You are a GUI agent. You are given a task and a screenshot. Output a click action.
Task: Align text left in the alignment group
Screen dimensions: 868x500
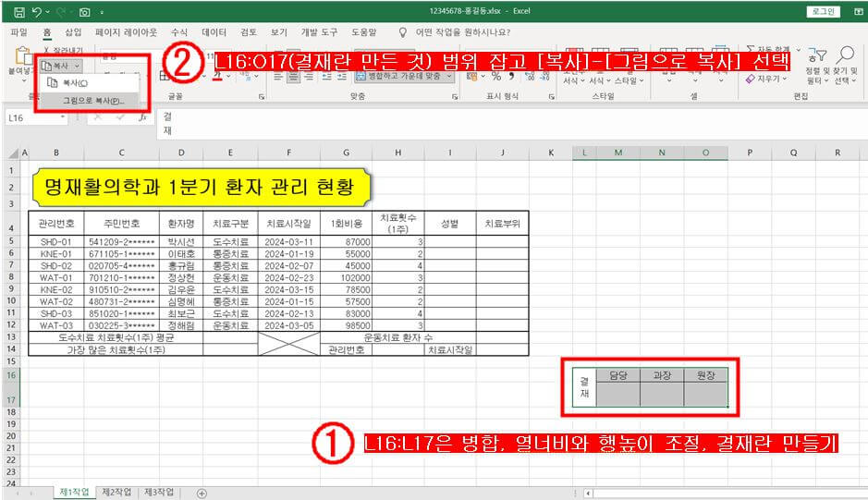278,77
